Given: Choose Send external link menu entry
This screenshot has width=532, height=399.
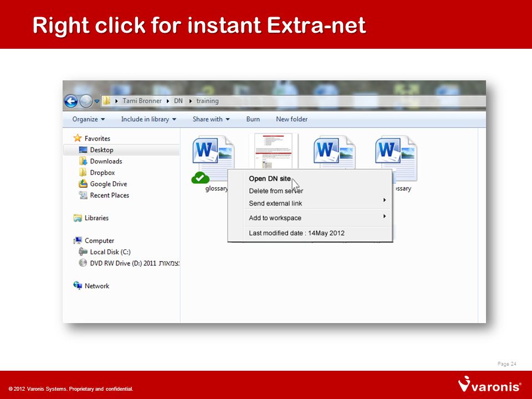Looking at the screenshot, I should tap(275, 203).
